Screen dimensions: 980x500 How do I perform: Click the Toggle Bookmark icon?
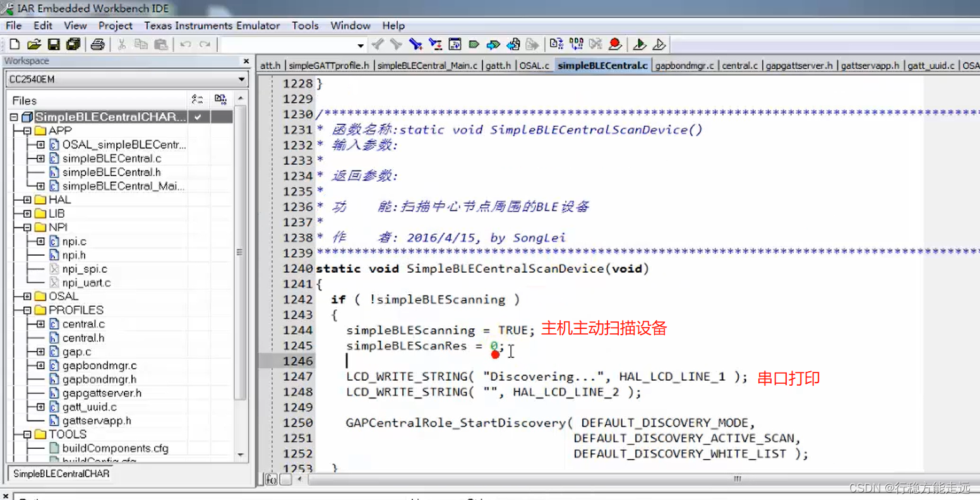tap(474, 44)
